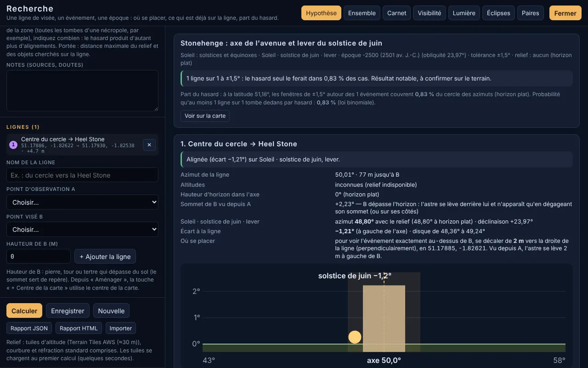Click the Calculer button
The height and width of the screenshot is (368, 588).
pos(24,310)
